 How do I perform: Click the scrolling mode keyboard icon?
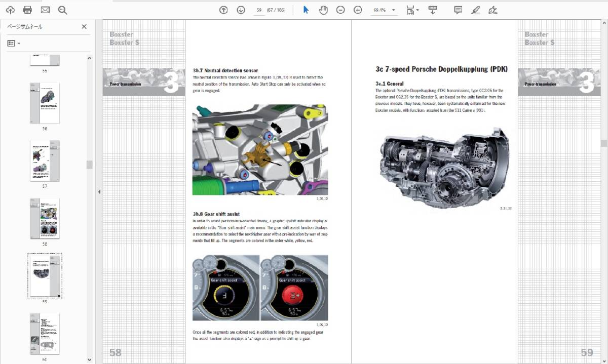coord(433,10)
